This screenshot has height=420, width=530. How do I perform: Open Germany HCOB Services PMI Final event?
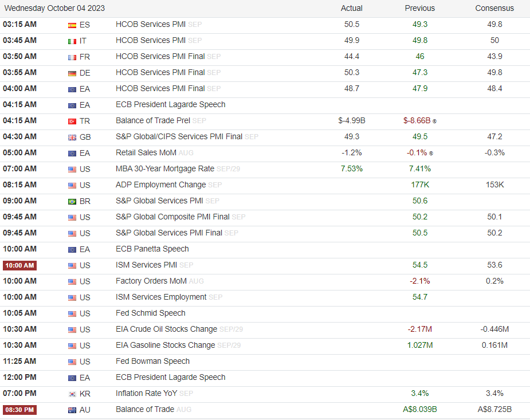click(160, 72)
